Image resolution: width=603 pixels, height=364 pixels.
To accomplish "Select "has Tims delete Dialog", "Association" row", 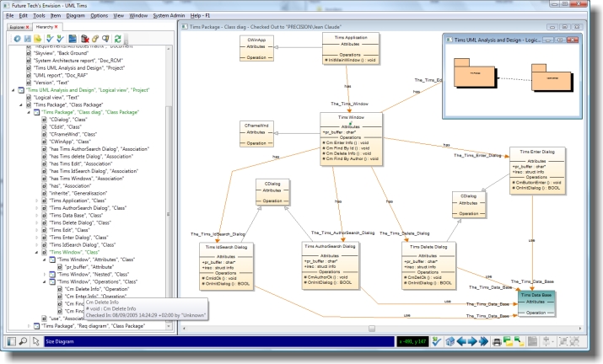I will tap(91, 157).
